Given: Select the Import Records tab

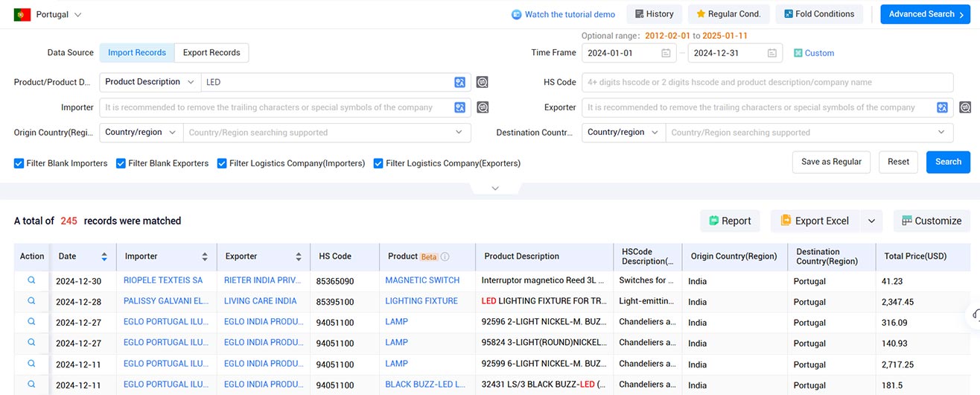Looking at the screenshot, I should click(137, 53).
